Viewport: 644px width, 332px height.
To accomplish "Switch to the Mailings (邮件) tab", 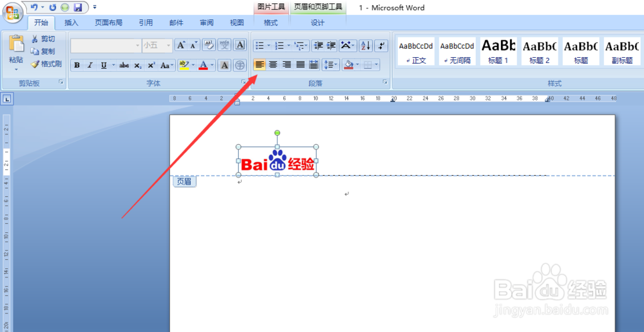I will [176, 23].
